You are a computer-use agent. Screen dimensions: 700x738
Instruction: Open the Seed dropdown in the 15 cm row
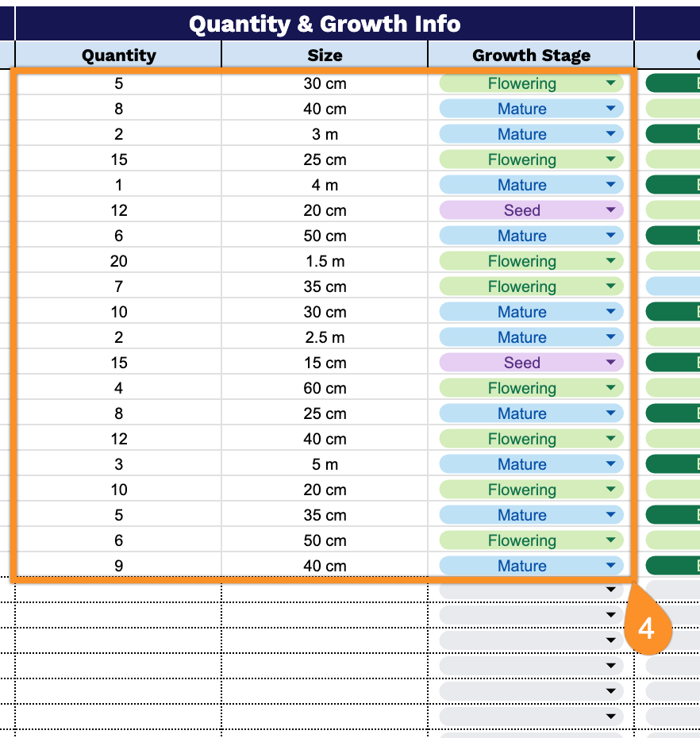pos(610,363)
